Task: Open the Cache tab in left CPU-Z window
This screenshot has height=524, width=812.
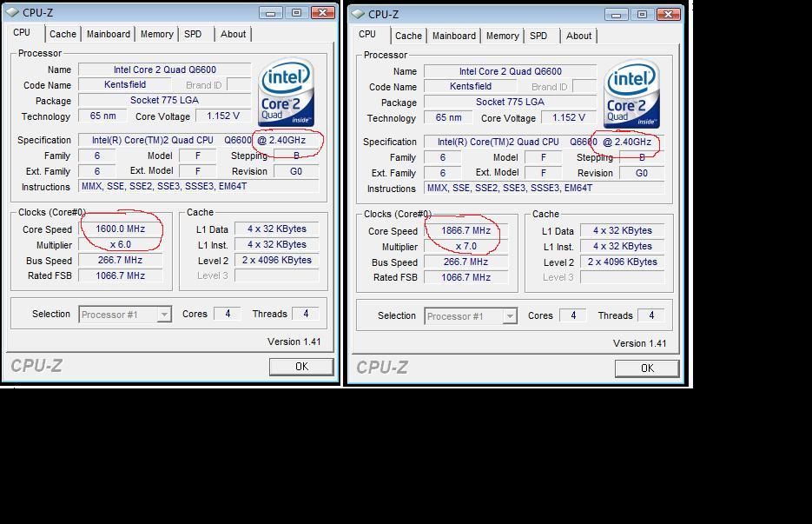Action: [x=63, y=34]
